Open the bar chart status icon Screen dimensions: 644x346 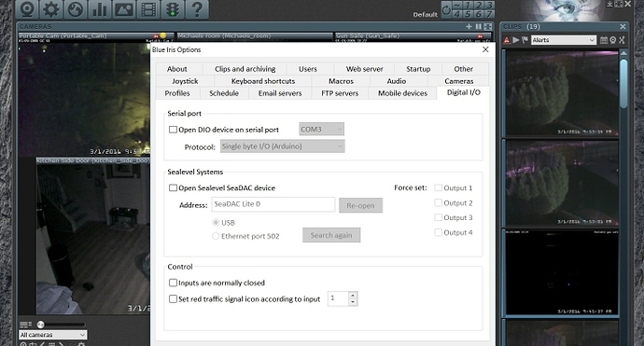(x=99, y=9)
